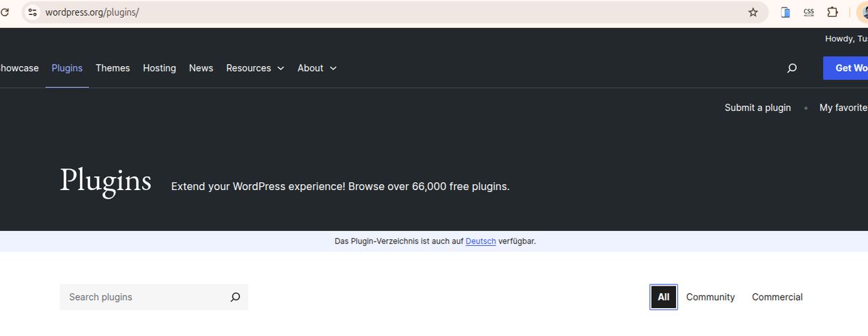Image resolution: width=868 pixels, height=336 pixels.
Task: Expand the About dropdown menu
Action: [317, 68]
